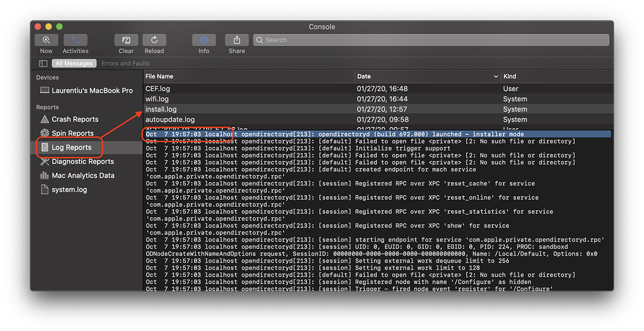Click the Now toolbar icon
The image size is (644, 331).
[x=46, y=40]
